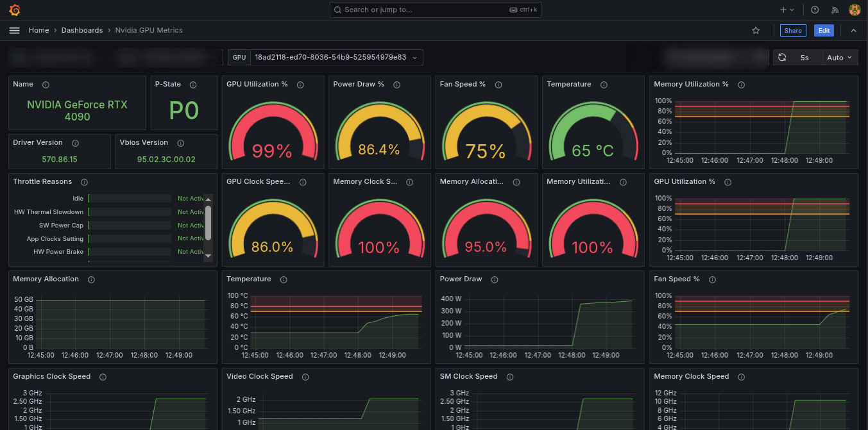
Task: Click the Video Clock Speed panel title
Action: (259, 377)
